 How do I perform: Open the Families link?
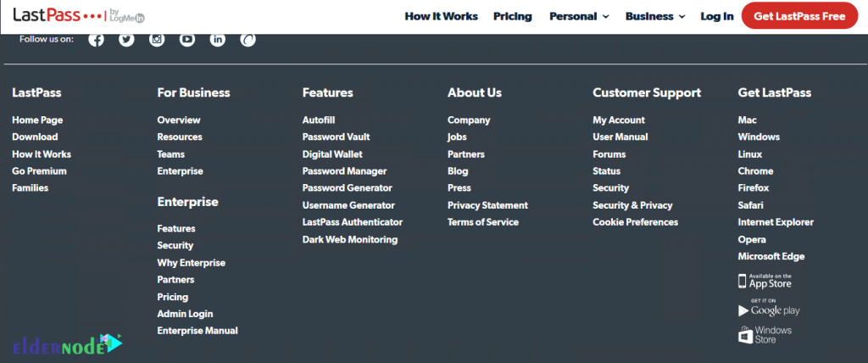(31, 188)
